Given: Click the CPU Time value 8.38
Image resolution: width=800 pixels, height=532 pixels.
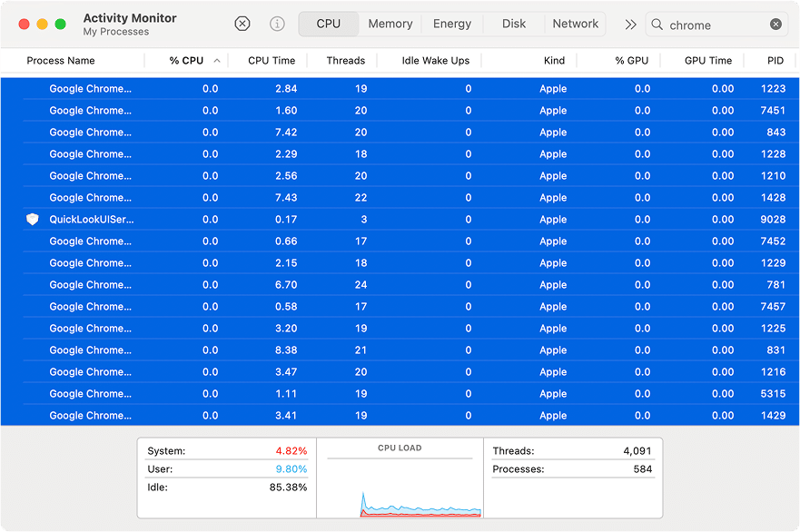Looking at the screenshot, I should [x=286, y=350].
